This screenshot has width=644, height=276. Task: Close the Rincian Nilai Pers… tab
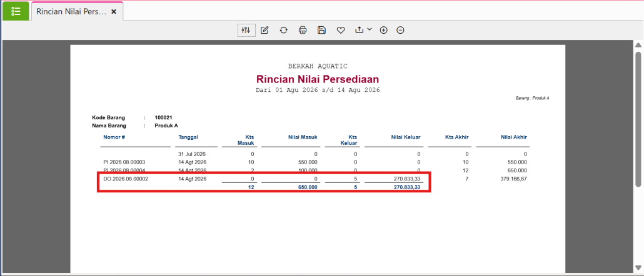[x=114, y=12]
